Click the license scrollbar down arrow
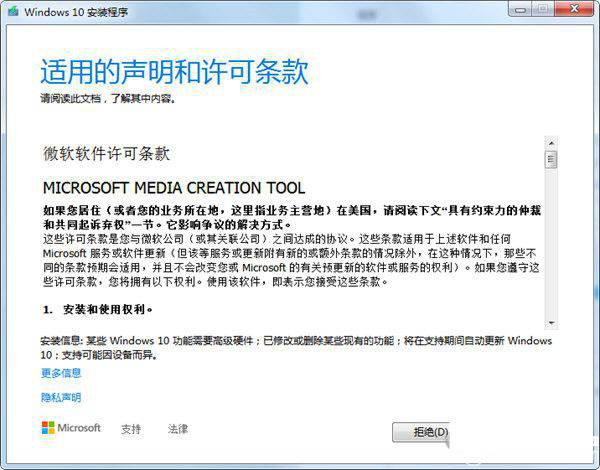Image resolution: width=600 pixels, height=470 pixels. [551, 323]
